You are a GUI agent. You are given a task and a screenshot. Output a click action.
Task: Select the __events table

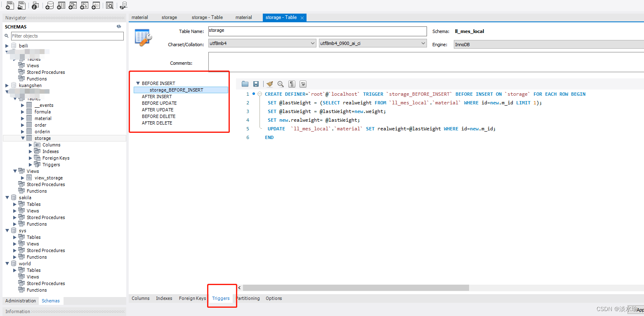(44, 105)
